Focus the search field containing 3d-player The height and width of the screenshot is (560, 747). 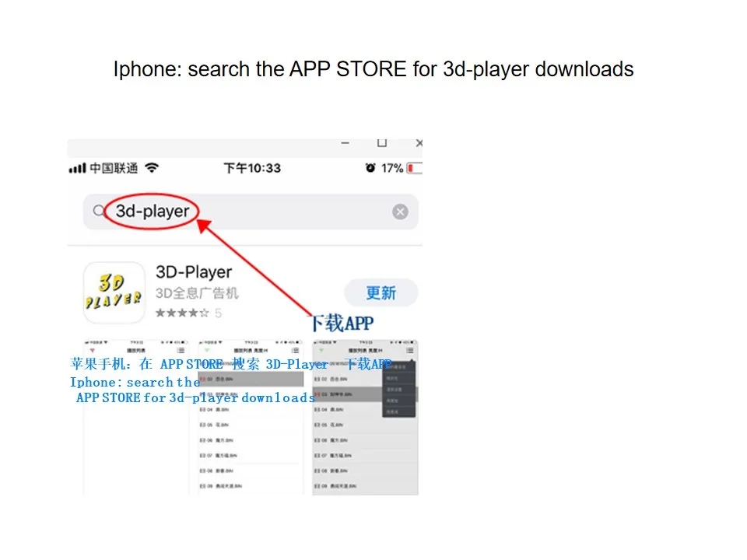[251, 212]
